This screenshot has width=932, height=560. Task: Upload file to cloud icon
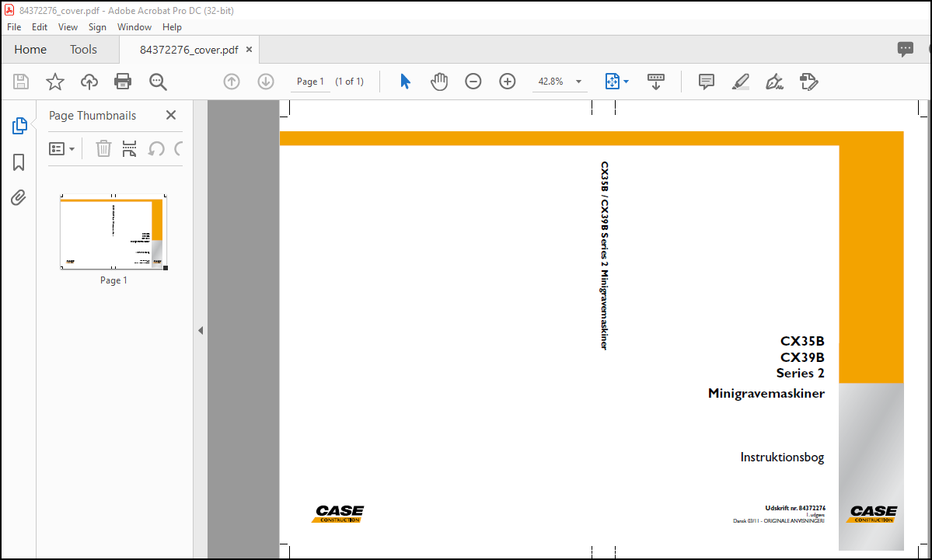click(x=89, y=82)
